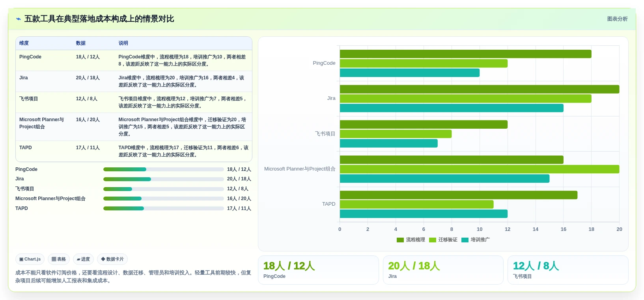The width and height of the screenshot is (644, 300).
Task: Click Microsoft Planner组合 light green chart bar
Action: click(x=480, y=169)
